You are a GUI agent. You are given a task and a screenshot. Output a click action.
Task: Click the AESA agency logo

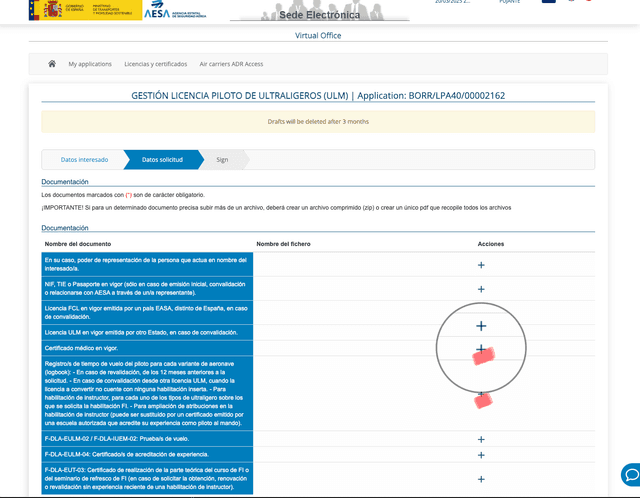(175, 11)
